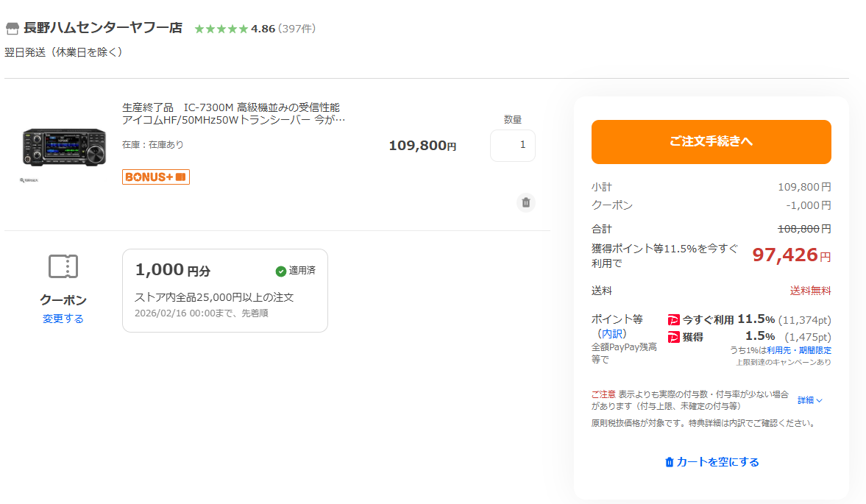This screenshot has height=504, width=866.
Task: Open the 長野ハムセンターヤフー店 store page
Action: point(102,29)
